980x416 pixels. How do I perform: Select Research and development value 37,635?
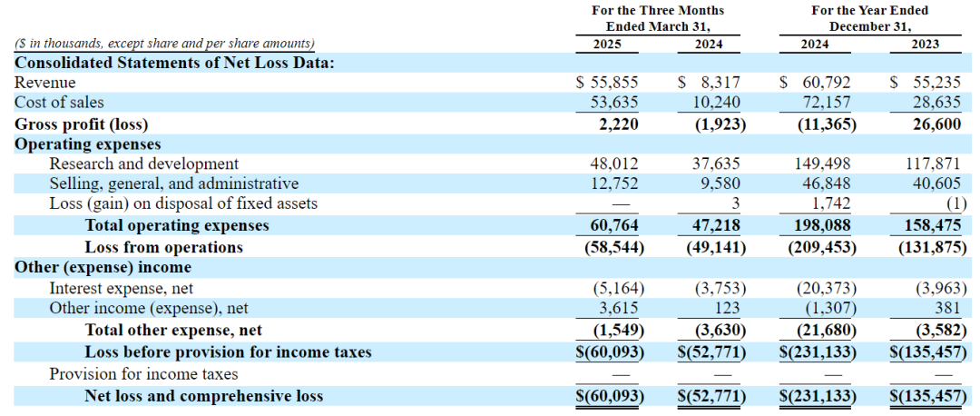click(716, 163)
